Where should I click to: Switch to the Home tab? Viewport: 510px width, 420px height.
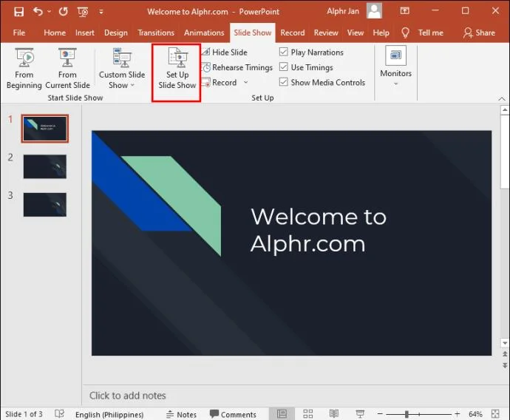point(55,33)
